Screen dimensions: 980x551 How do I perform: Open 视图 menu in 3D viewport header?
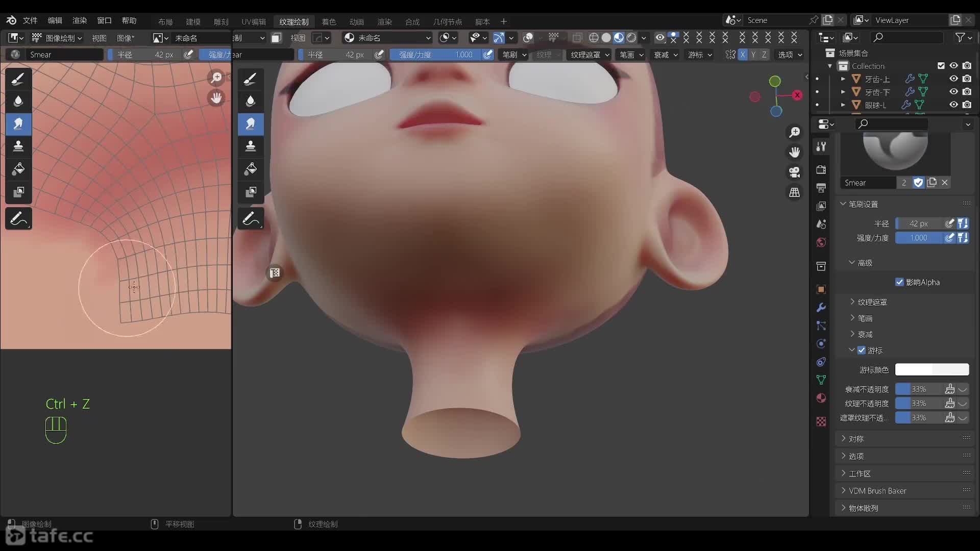pos(298,38)
